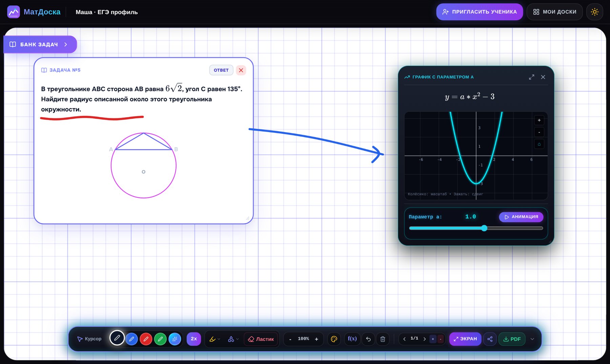
Task: Zoom out with the minus next to 100%
Action: tap(290, 339)
